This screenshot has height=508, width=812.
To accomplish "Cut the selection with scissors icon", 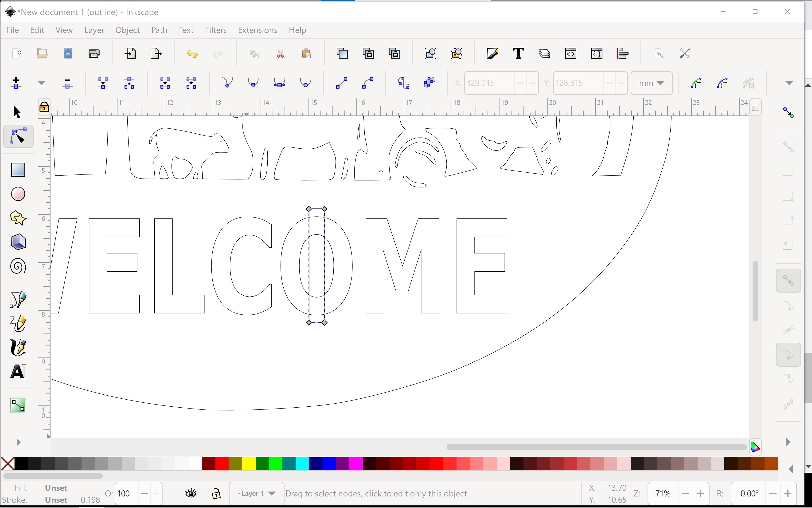I will [281, 53].
